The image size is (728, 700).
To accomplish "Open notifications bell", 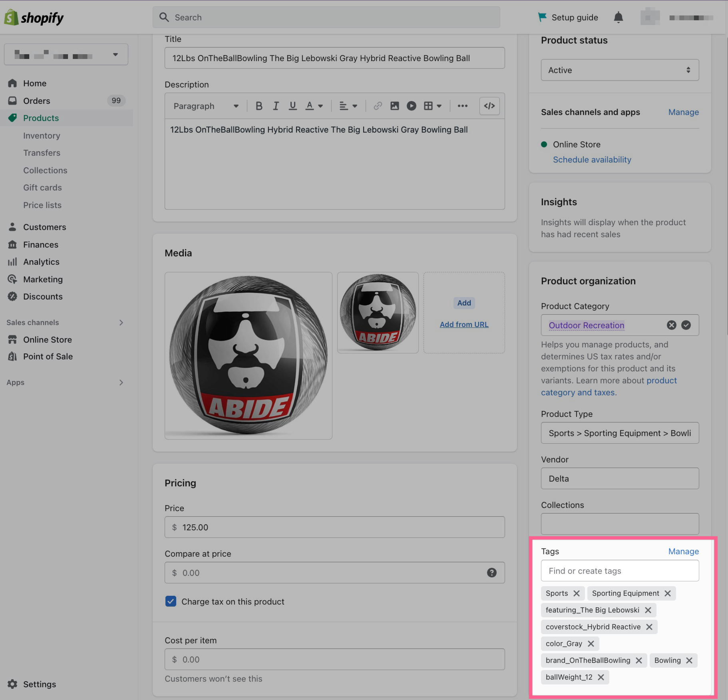I will pyautogui.click(x=618, y=18).
